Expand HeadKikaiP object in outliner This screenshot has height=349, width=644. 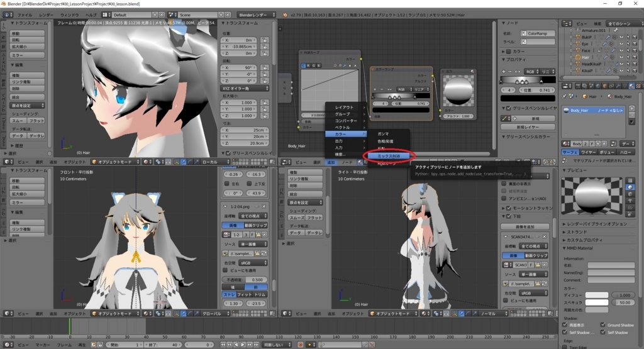click(571, 64)
